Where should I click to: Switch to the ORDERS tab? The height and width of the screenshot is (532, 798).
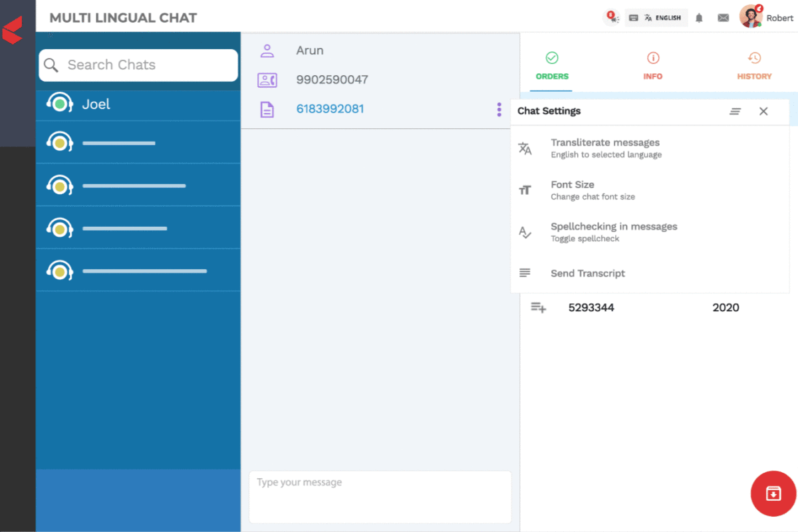pyautogui.click(x=552, y=65)
